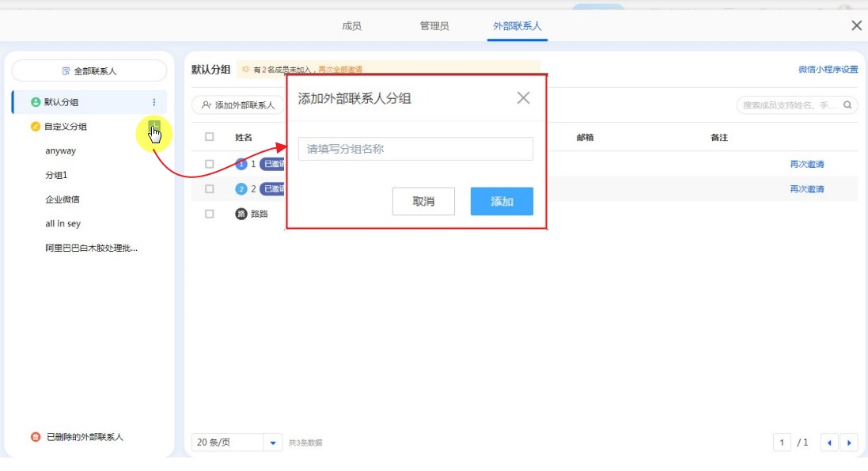Check the box for contact 1

pos(210,165)
